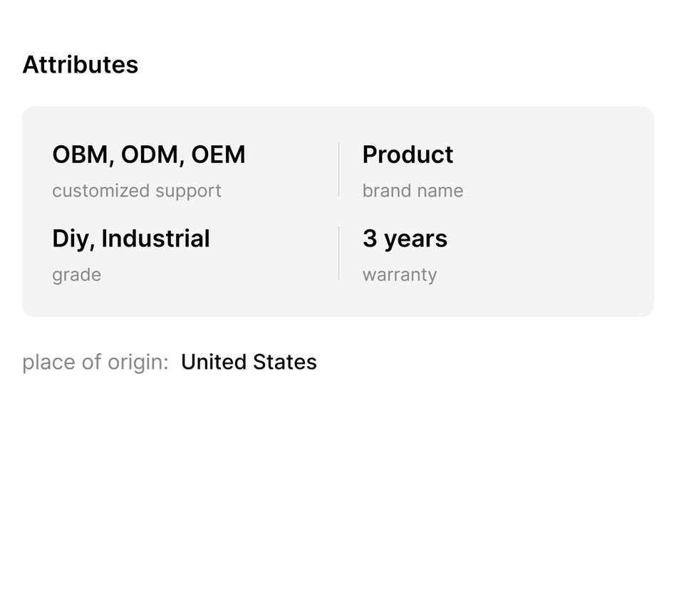
Task: Click the grade label
Action: tap(76, 275)
